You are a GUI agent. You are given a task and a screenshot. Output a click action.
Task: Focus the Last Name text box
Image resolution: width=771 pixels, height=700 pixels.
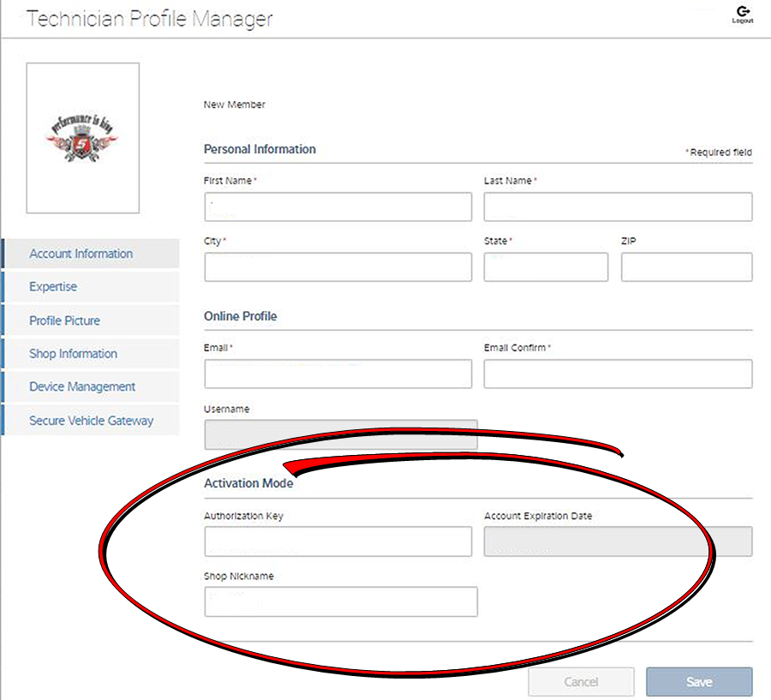[618, 207]
